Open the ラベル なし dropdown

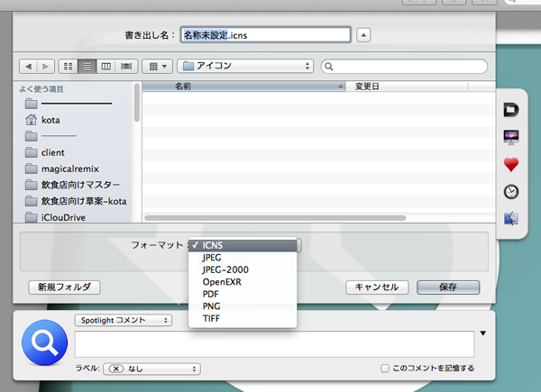(151, 369)
